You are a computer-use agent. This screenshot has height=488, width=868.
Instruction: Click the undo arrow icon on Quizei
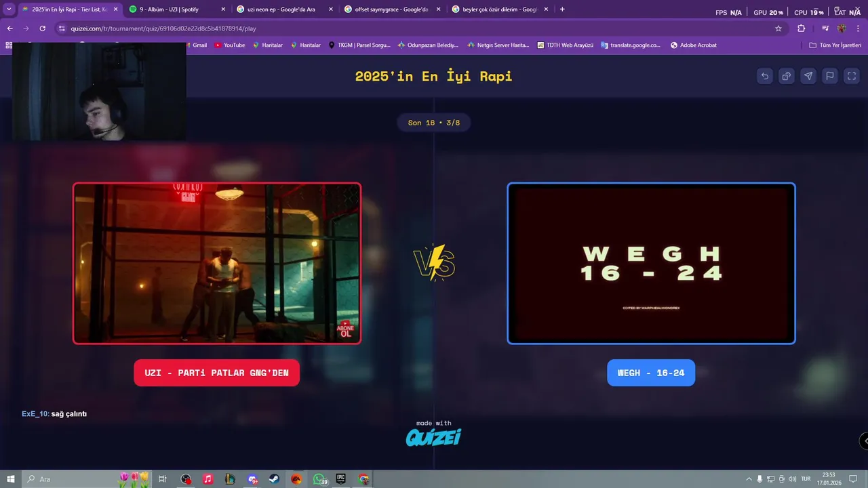tap(765, 76)
